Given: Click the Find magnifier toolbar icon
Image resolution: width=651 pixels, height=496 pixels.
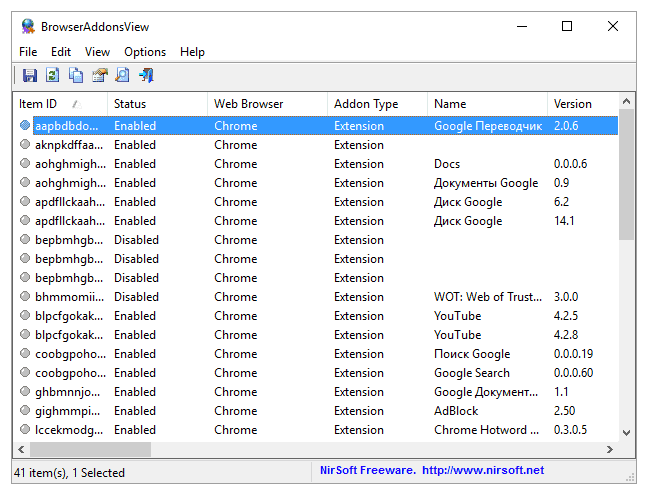Looking at the screenshot, I should pos(123,75).
